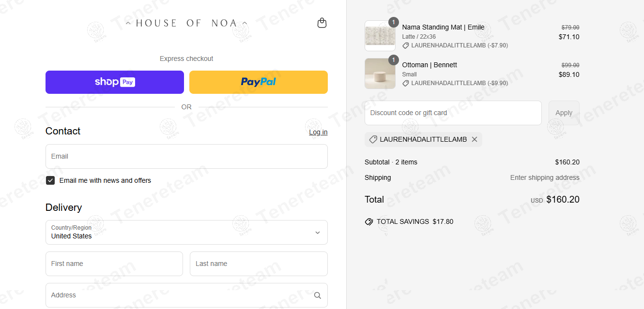Image resolution: width=644 pixels, height=309 pixels.
Task: Remove the LAURENHADALITTLELAMB discount code
Action: (x=475, y=139)
